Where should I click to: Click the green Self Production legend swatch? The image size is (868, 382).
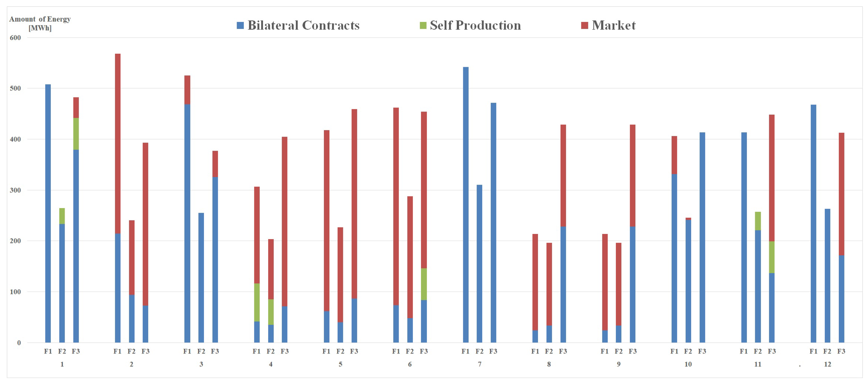tap(423, 26)
